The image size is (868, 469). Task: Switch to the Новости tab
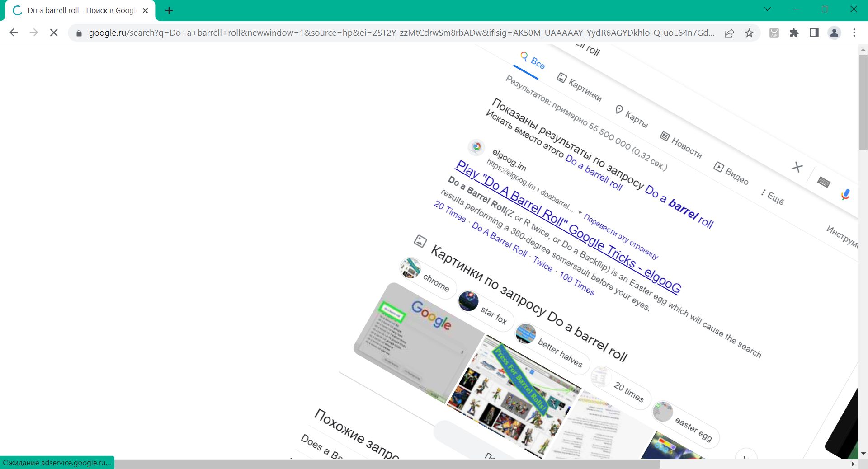(x=681, y=145)
